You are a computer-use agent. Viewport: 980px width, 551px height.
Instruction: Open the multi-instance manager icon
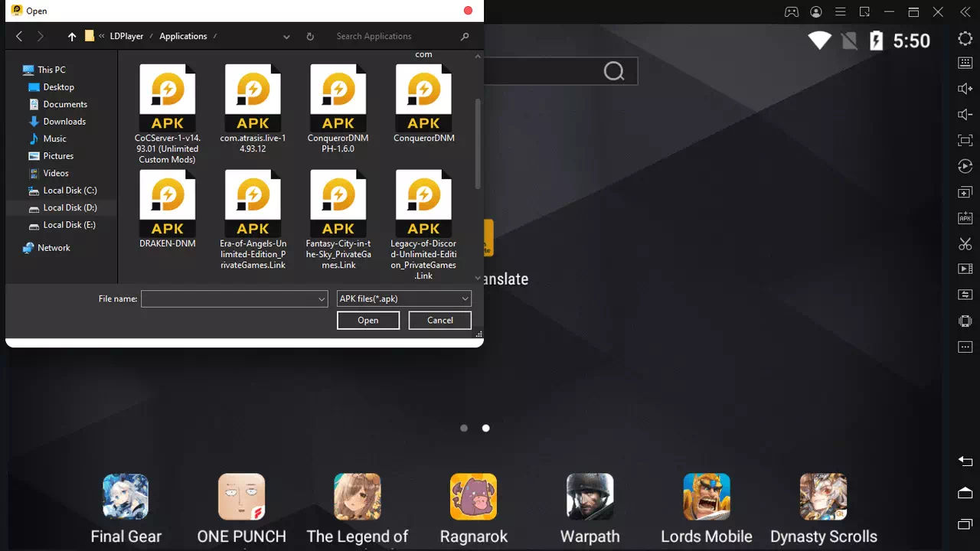[x=965, y=192]
